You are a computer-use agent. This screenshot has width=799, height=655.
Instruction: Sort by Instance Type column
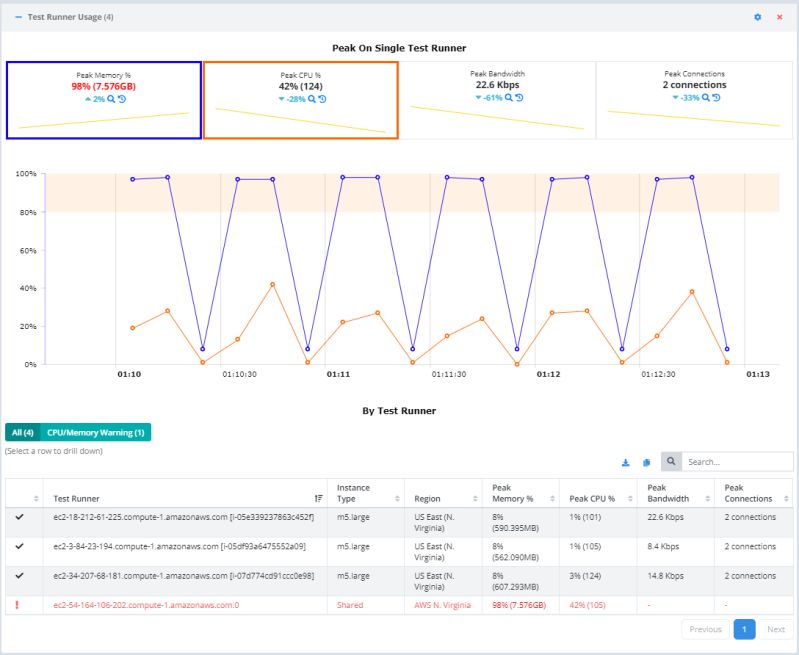[x=397, y=499]
